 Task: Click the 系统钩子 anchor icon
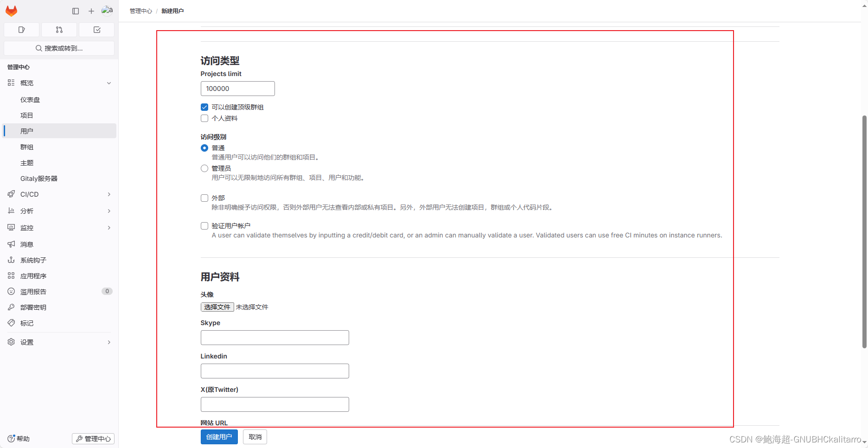coord(11,260)
